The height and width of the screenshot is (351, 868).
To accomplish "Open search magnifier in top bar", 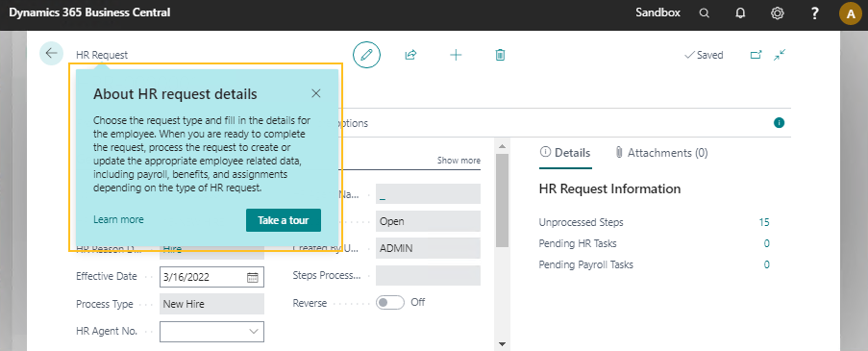I will pyautogui.click(x=705, y=13).
